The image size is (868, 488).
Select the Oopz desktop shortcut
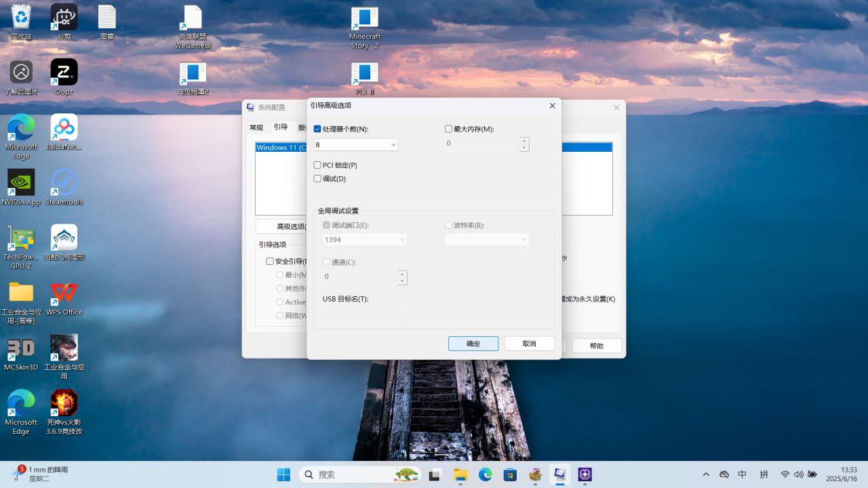tap(64, 77)
